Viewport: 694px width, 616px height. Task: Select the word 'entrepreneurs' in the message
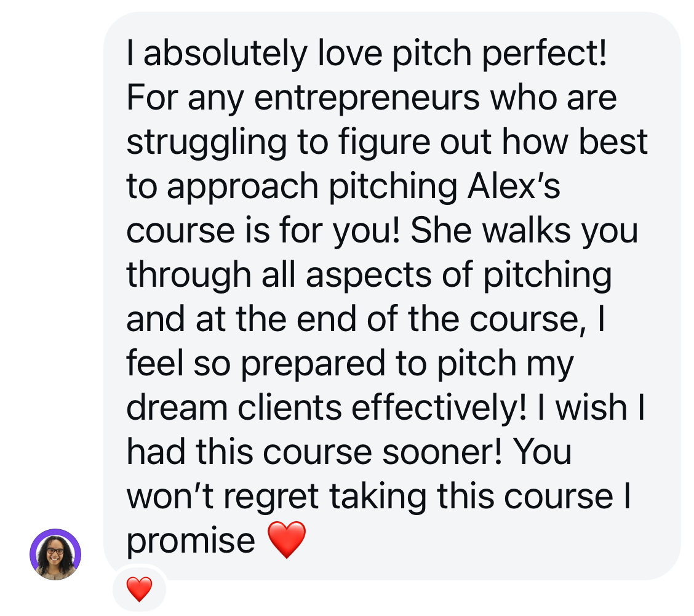[x=367, y=98]
